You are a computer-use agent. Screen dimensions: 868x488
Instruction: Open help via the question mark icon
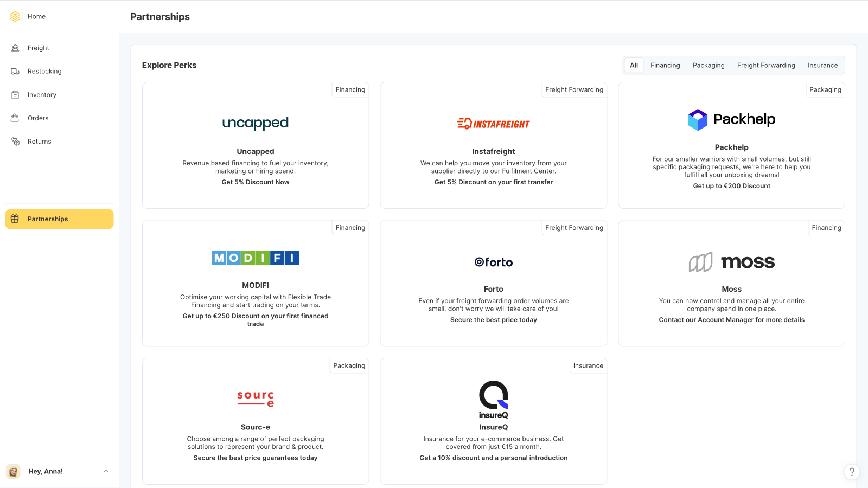click(x=851, y=472)
